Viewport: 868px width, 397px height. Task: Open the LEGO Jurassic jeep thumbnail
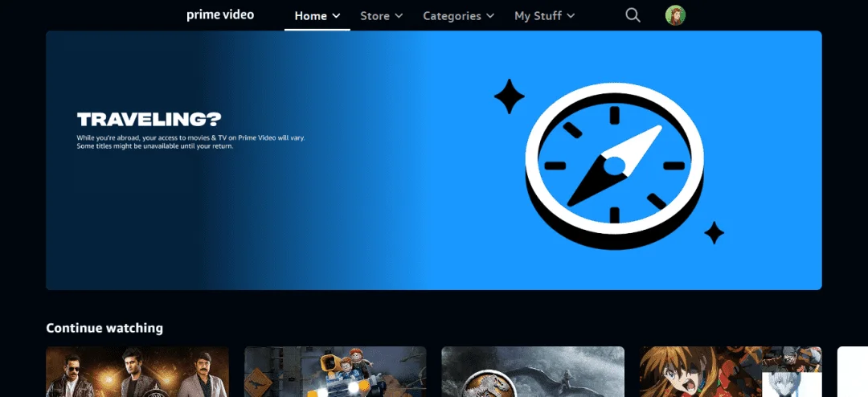tap(335, 371)
